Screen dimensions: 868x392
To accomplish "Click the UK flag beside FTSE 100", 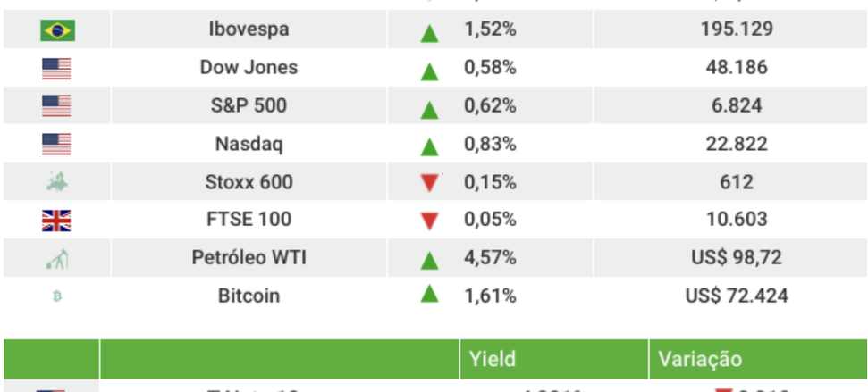I will pyautogui.click(x=56, y=221).
